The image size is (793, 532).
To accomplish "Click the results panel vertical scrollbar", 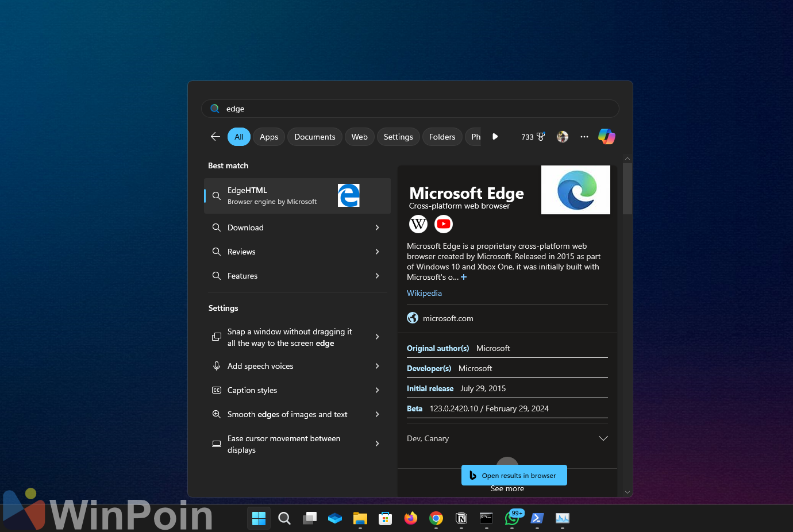I will click(x=627, y=190).
